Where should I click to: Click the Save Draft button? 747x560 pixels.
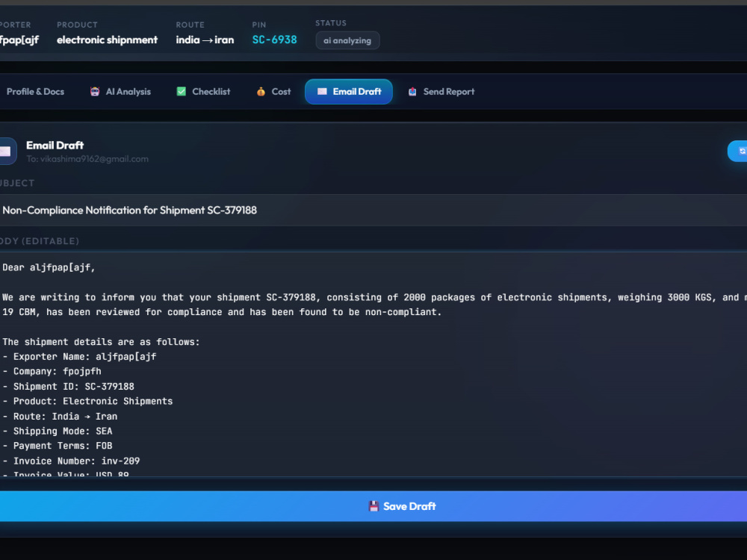[x=373, y=506]
